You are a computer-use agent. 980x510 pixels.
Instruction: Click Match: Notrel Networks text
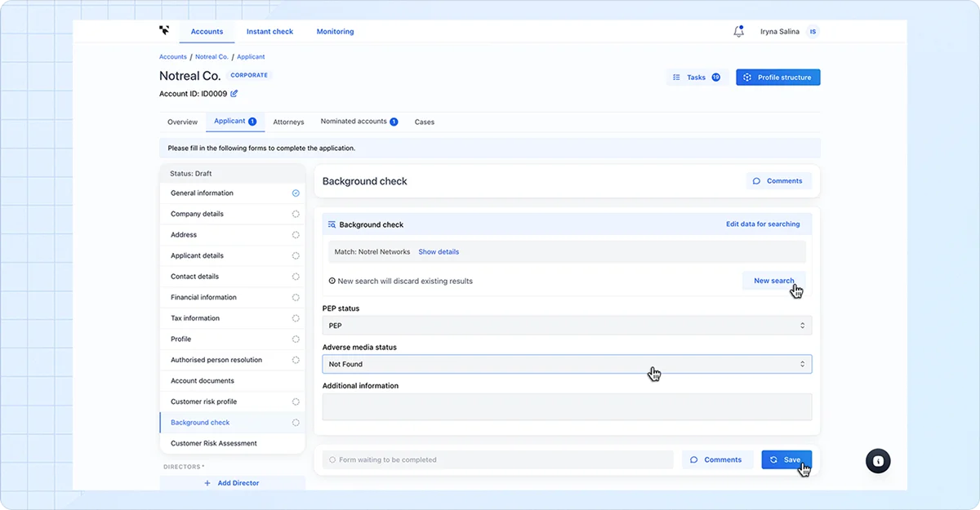coord(372,252)
